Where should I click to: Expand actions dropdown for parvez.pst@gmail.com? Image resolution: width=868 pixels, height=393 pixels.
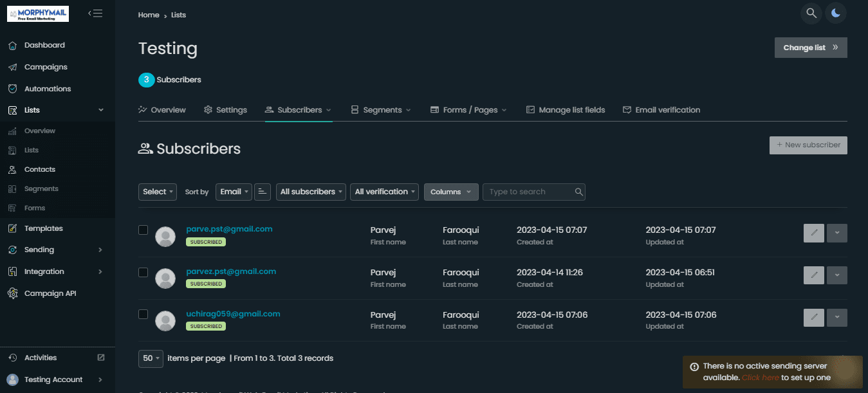pos(837,275)
